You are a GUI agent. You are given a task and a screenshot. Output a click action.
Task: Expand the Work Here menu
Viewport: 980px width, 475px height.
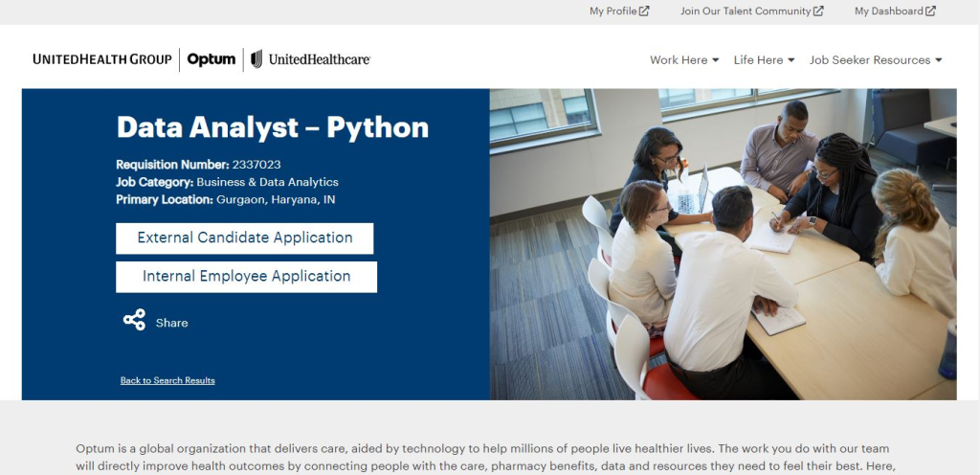point(684,60)
